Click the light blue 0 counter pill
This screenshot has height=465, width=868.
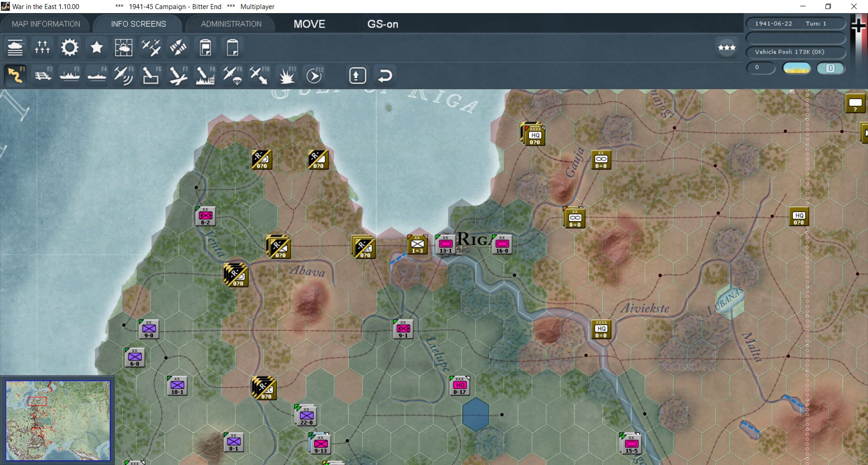coord(830,68)
